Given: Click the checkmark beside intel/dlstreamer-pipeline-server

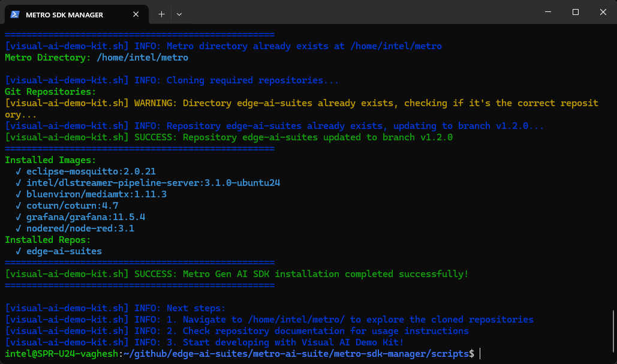Looking at the screenshot, I should pos(19,183).
